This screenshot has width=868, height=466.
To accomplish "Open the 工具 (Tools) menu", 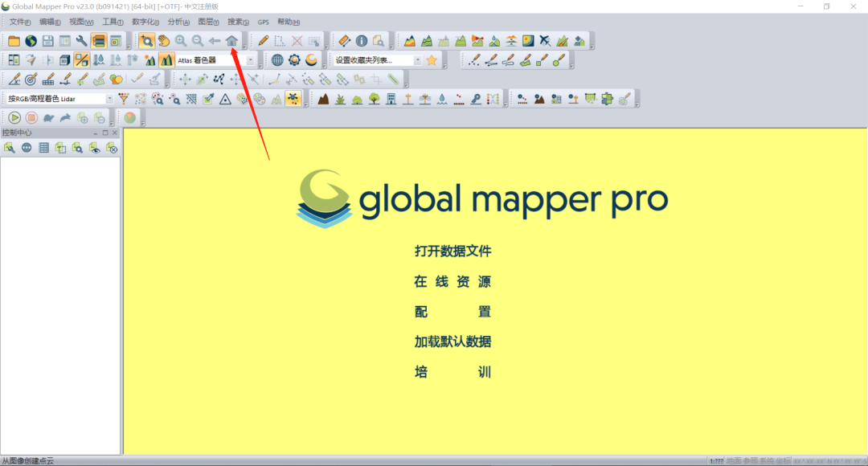I will [113, 22].
